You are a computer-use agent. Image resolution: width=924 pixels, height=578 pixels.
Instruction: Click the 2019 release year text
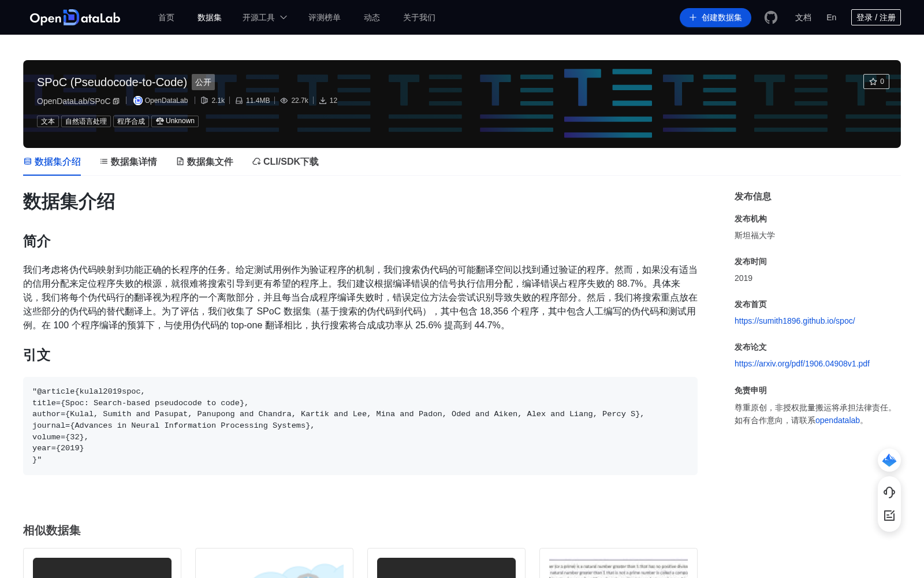[x=743, y=278]
